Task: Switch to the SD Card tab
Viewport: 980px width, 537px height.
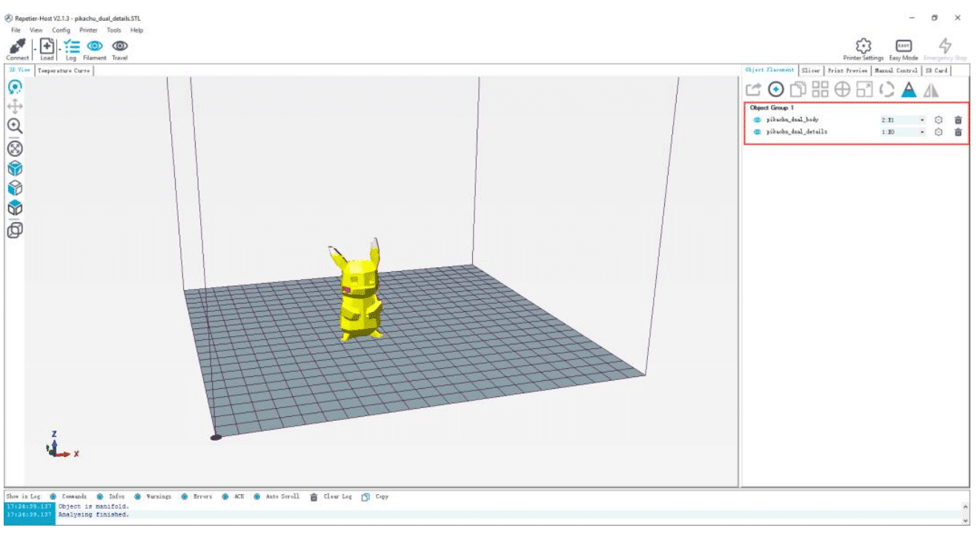Action: [936, 70]
